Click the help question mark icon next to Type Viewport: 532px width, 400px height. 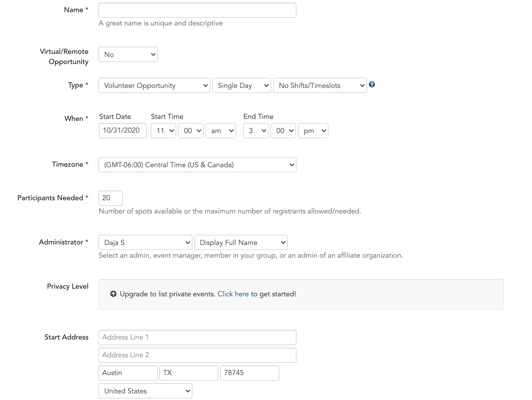point(372,85)
